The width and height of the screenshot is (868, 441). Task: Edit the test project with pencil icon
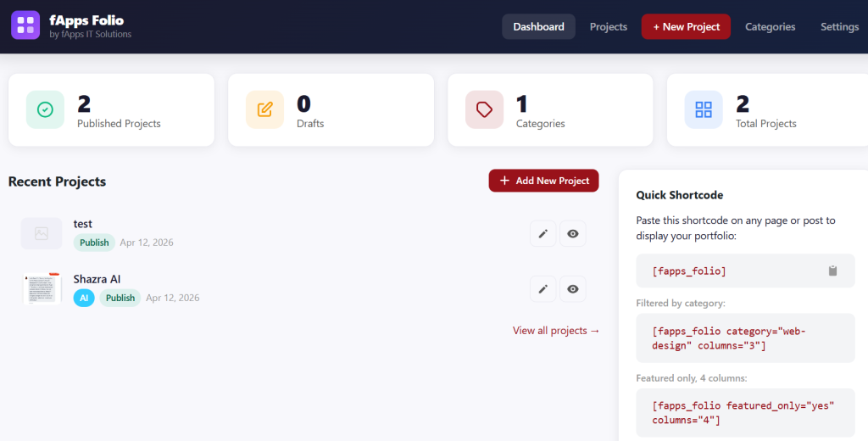point(543,233)
